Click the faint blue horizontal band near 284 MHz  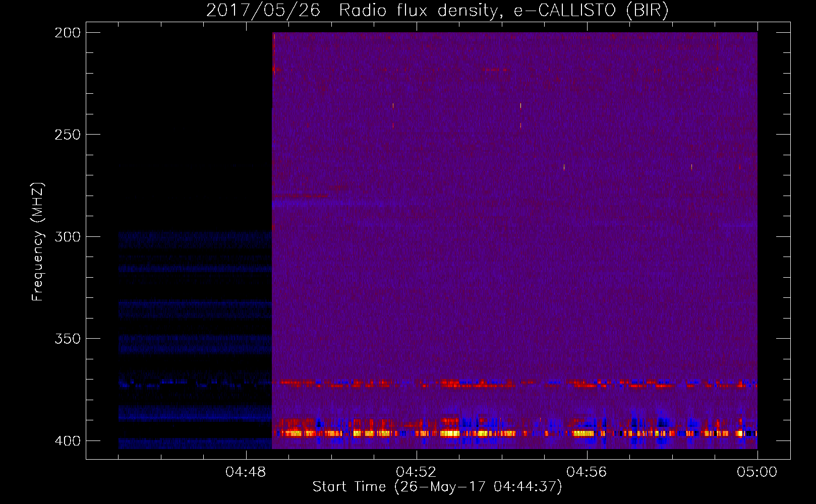[335, 204]
